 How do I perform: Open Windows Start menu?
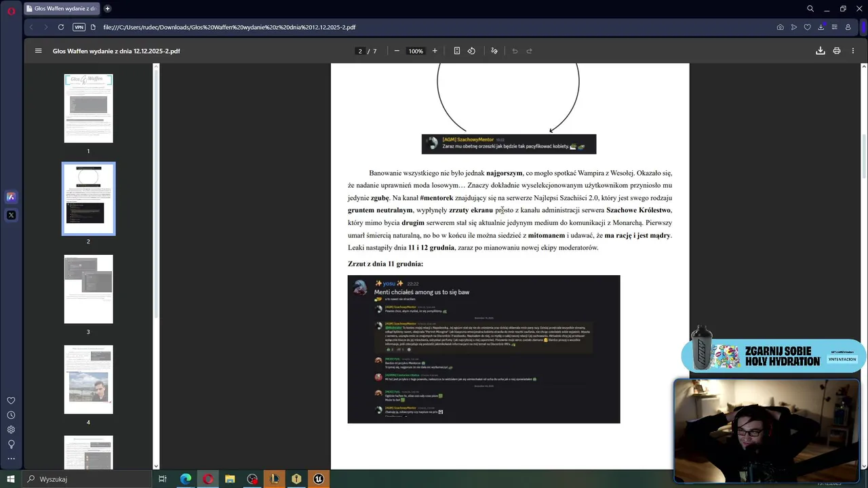[11, 479]
